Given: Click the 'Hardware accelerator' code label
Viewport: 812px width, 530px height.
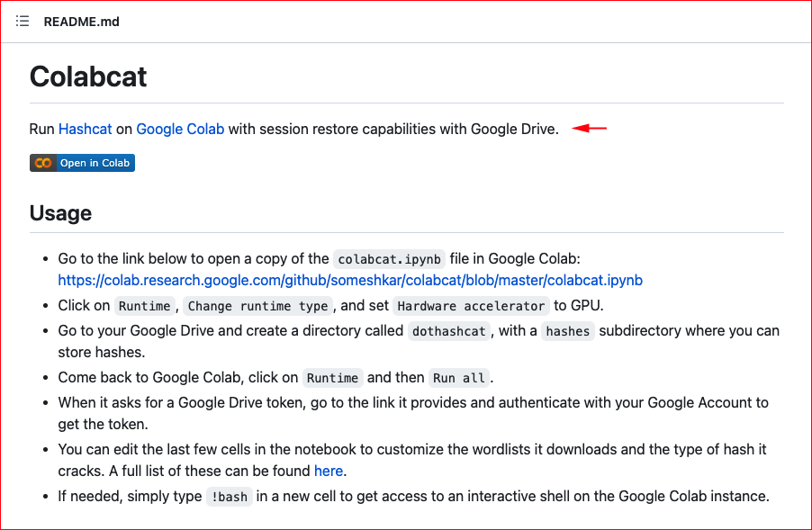Looking at the screenshot, I should 471,306.
